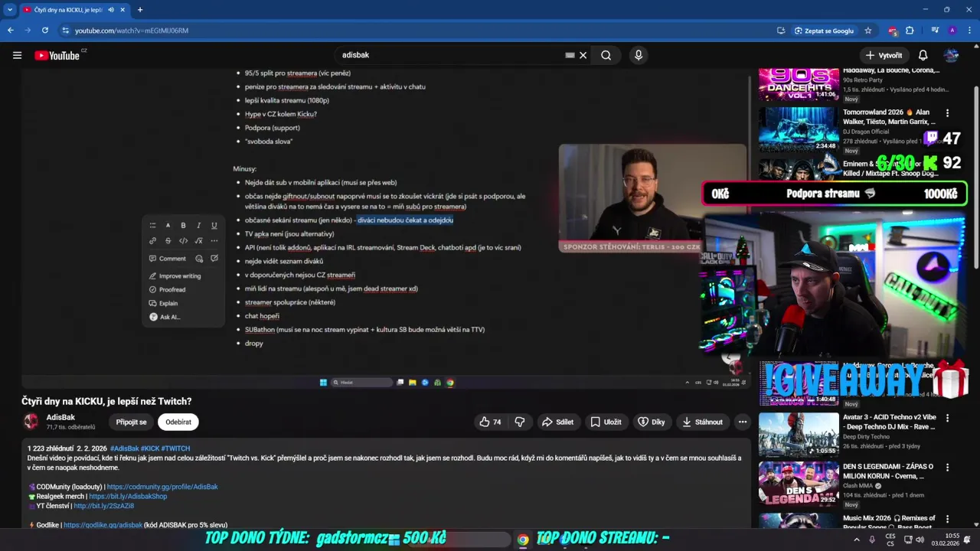The image size is (980, 551).
Task: Click the Zeptat se Googlu button
Action: [824, 31]
